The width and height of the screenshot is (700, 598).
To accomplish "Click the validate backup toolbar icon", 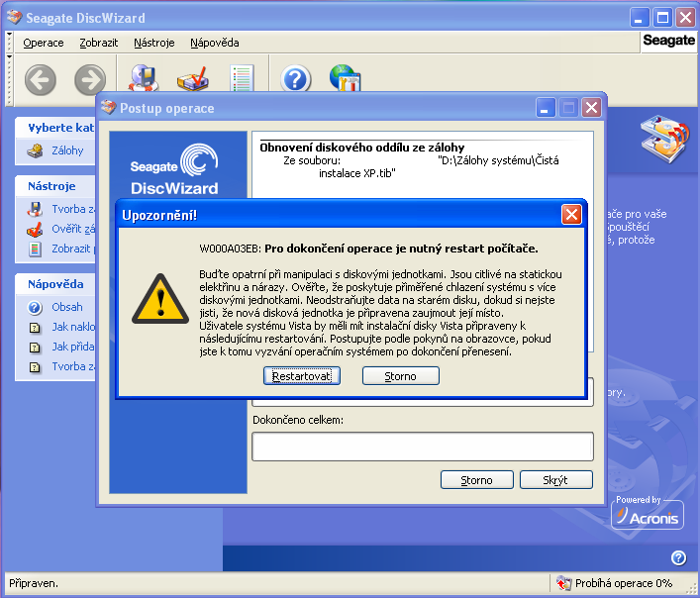I will 193,78.
